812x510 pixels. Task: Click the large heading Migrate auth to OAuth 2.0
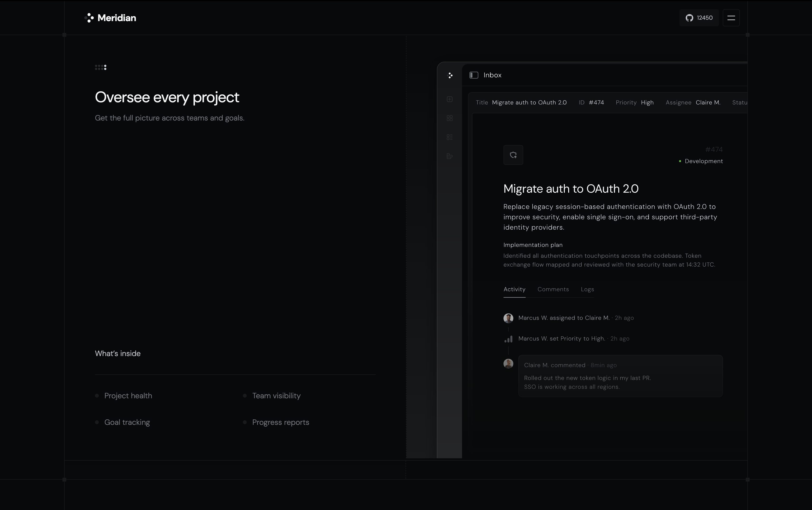point(571,189)
